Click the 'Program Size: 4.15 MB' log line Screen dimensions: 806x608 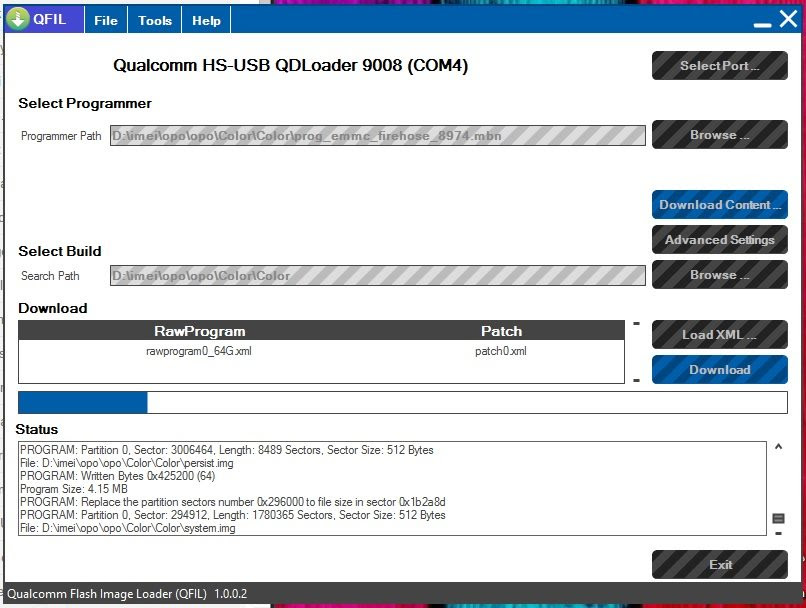tap(74, 489)
